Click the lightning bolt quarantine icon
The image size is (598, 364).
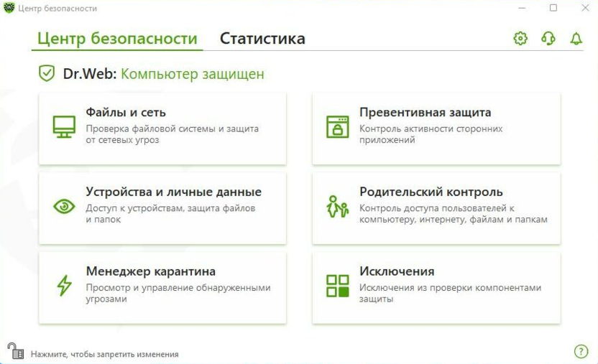click(x=64, y=286)
